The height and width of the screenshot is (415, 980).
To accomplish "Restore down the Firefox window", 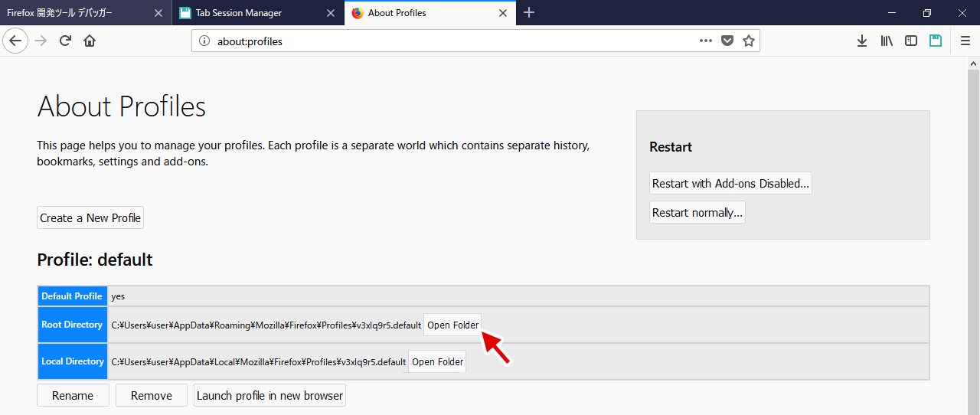I will pyautogui.click(x=927, y=13).
